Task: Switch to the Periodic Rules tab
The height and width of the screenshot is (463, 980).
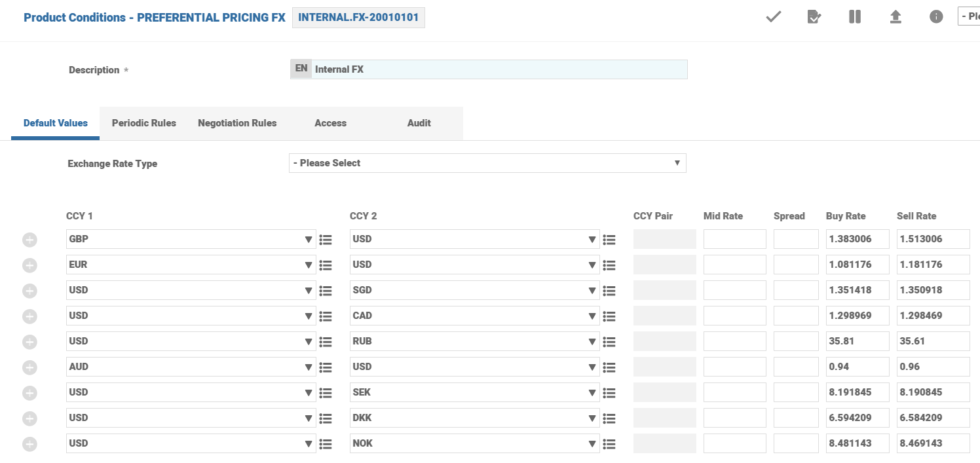Action: tap(144, 123)
